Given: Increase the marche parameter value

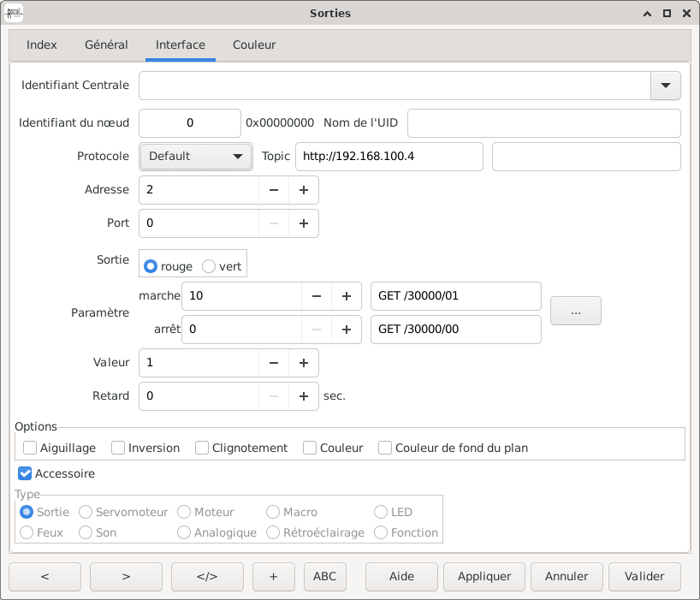Looking at the screenshot, I should pyautogui.click(x=346, y=296).
